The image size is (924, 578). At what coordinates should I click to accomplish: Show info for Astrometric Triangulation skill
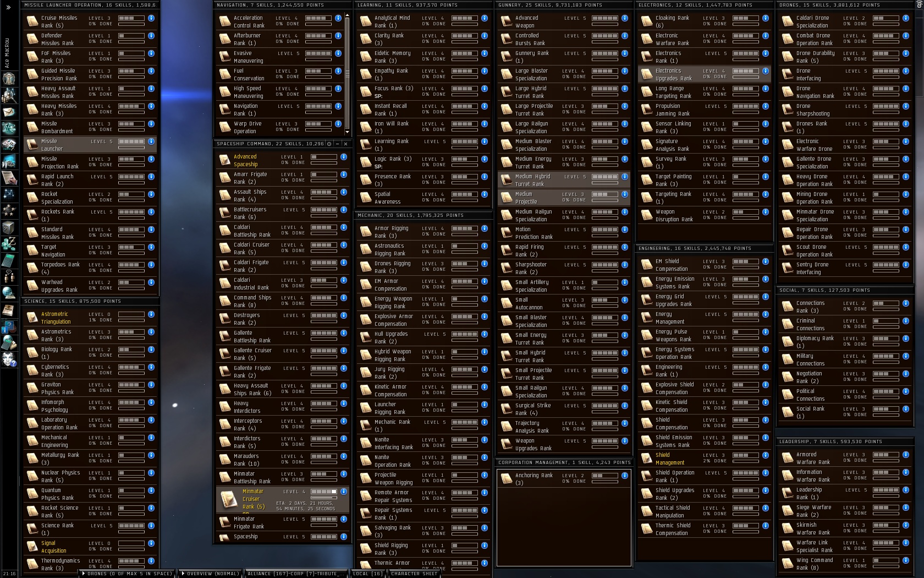point(151,314)
